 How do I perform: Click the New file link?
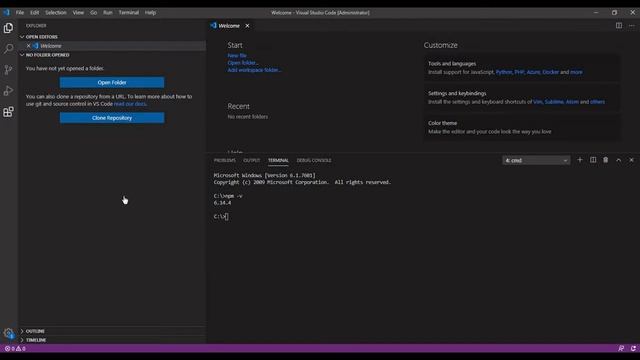click(237, 56)
